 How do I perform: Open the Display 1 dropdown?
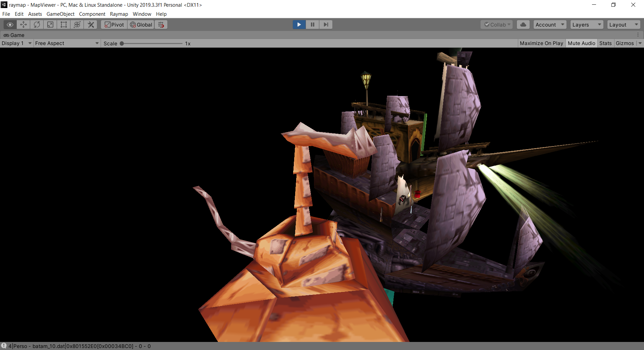pos(16,43)
